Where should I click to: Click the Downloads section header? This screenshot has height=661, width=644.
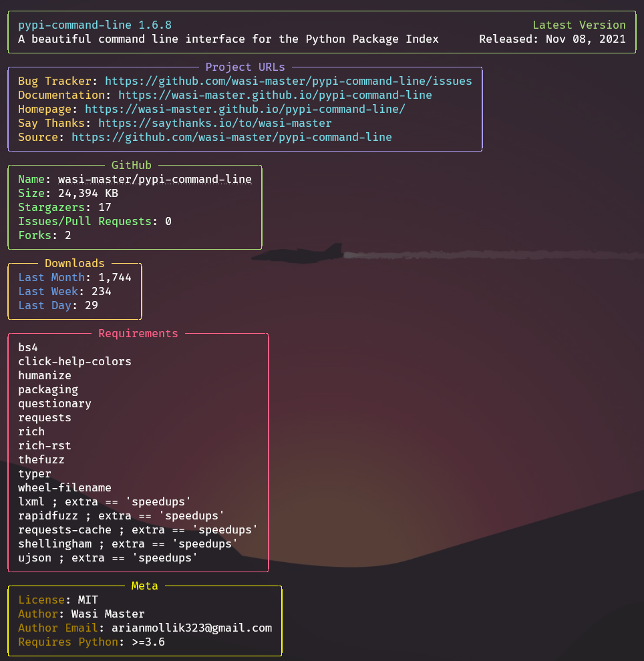(74, 263)
